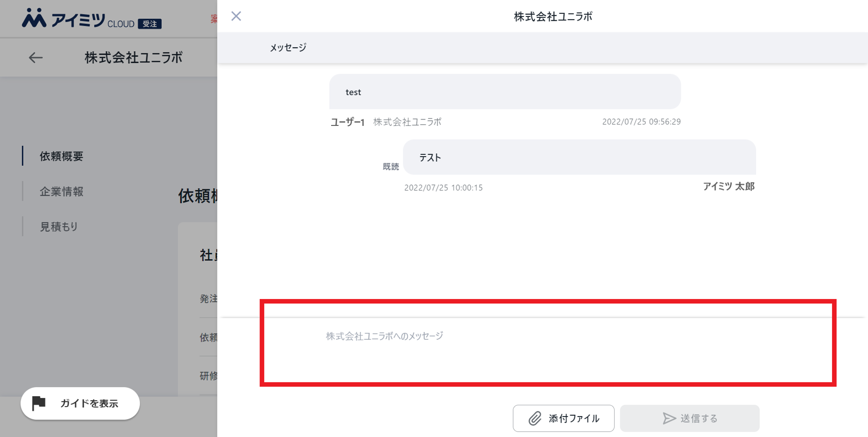This screenshot has height=437, width=868.
Task: Go to 見積もり sidebar item
Action: click(x=59, y=227)
